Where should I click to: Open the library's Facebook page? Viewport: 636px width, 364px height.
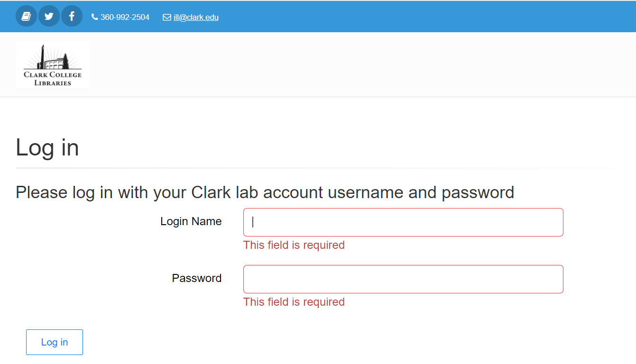72,17
